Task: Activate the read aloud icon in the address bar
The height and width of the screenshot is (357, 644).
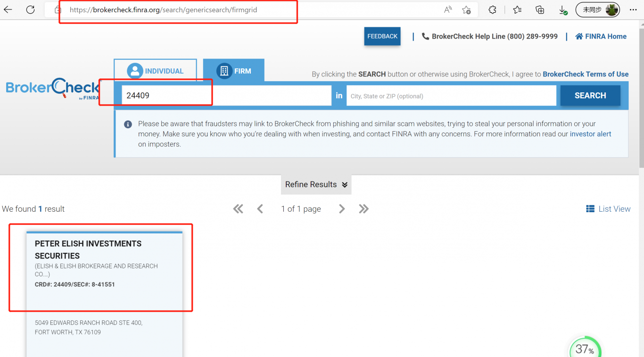Action: 448,10
